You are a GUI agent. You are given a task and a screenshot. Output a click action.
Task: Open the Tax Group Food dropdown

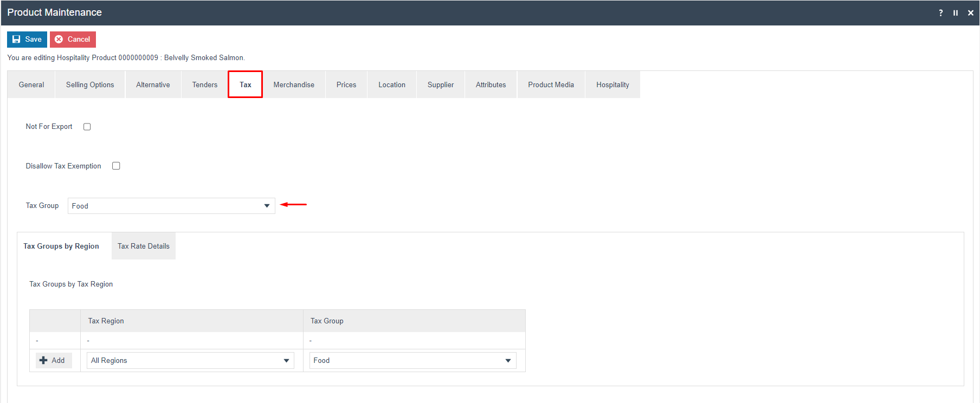(x=171, y=206)
